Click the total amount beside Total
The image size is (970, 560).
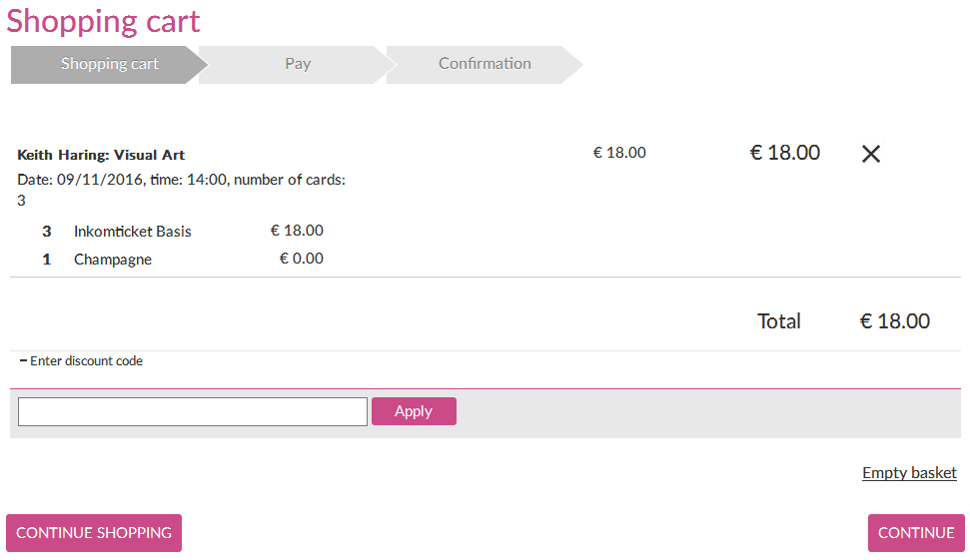pos(894,321)
